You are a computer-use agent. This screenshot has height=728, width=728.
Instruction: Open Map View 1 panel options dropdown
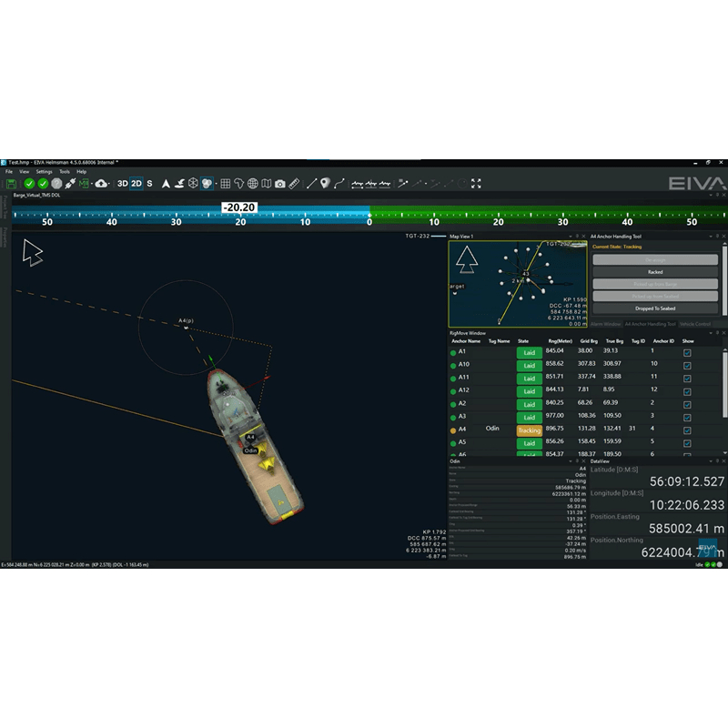tap(571, 237)
